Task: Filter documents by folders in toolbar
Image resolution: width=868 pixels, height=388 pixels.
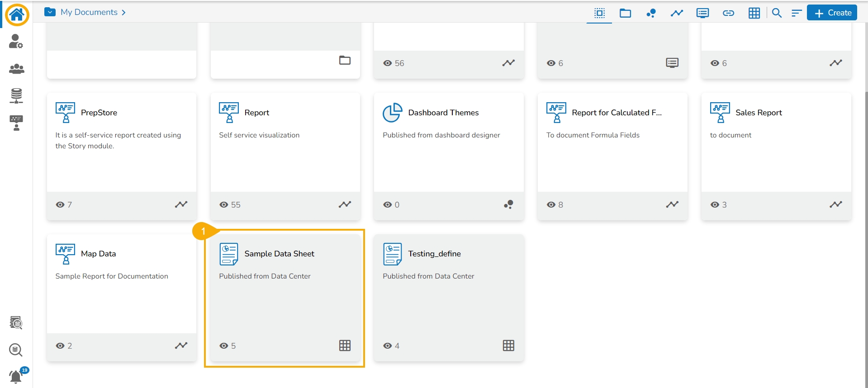Action: point(625,13)
